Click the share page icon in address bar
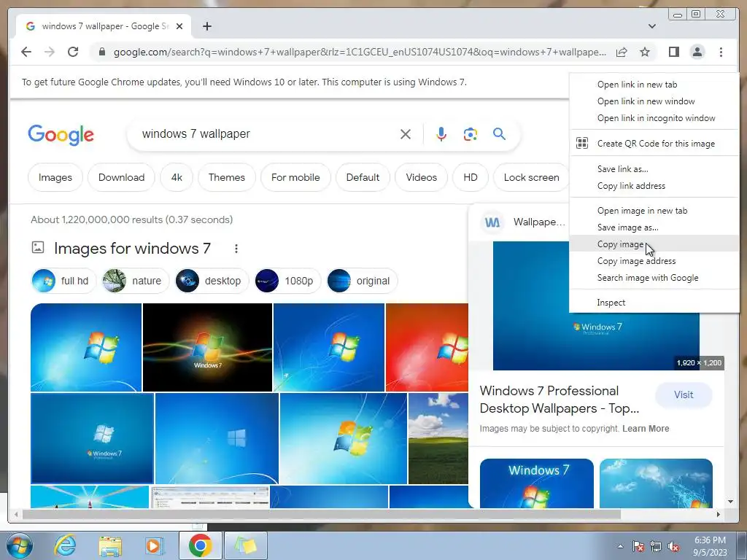Viewport: 747px width, 560px height. click(622, 52)
